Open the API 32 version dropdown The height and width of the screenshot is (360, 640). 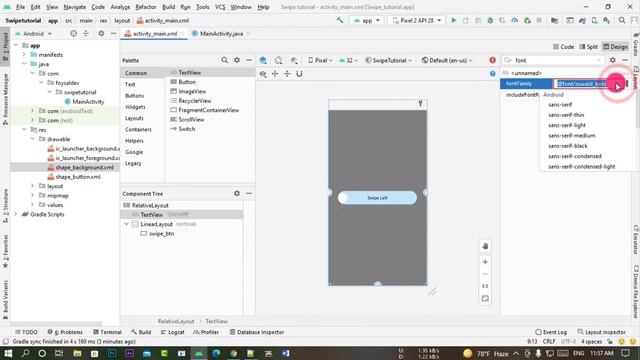349,60
